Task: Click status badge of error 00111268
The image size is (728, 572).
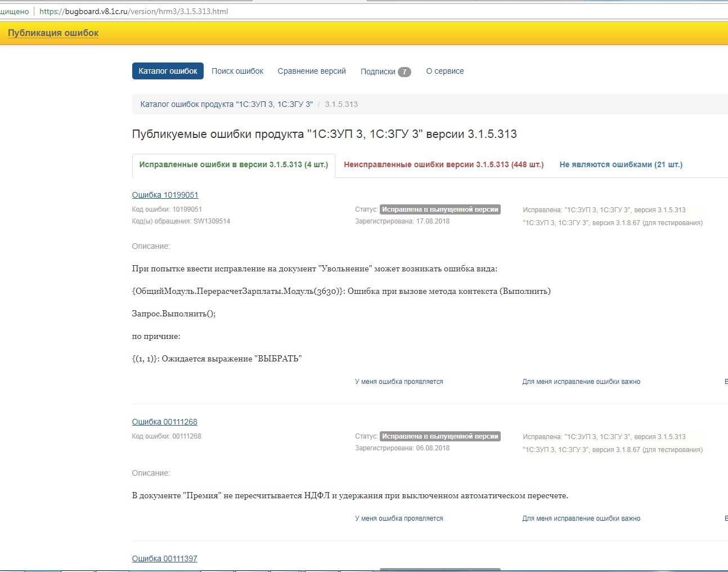Action: point(440,436)
